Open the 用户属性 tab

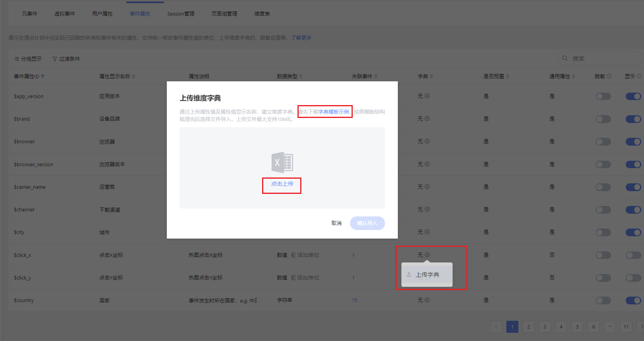102,14
